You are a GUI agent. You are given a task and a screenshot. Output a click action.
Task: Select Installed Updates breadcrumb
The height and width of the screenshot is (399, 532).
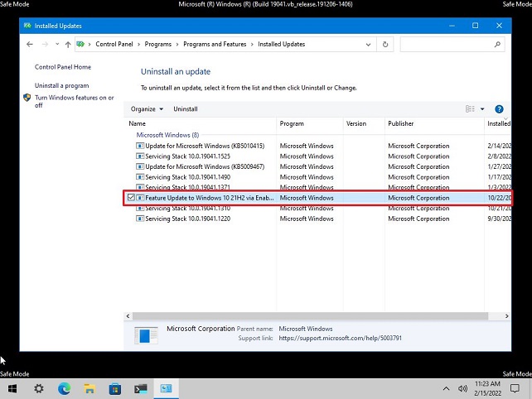(x=281, y=44)
